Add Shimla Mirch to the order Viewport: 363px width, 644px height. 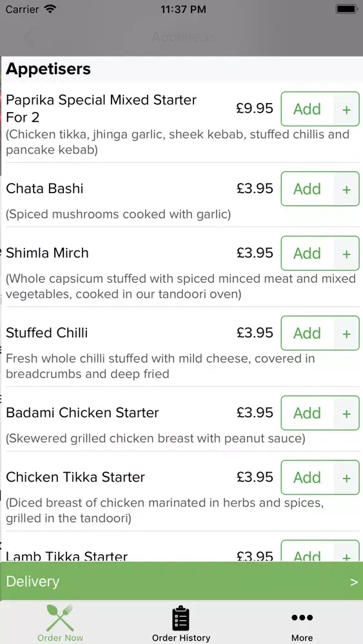pos(307,253)
